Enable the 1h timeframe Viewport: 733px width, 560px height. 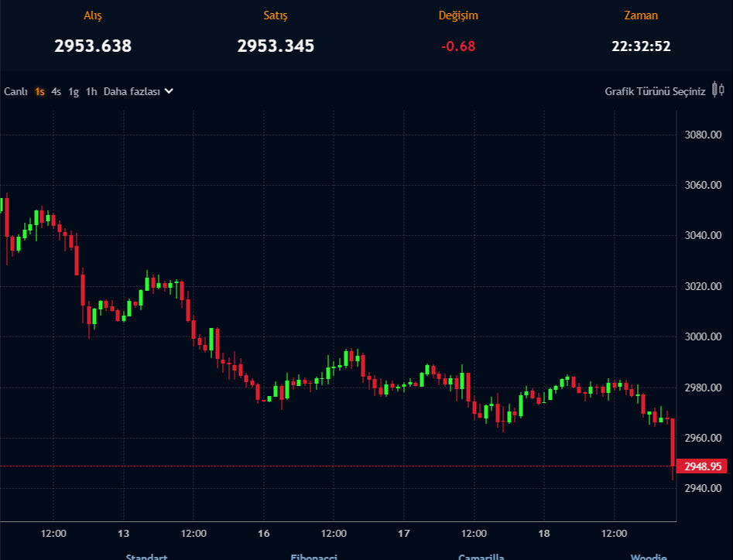92,90
